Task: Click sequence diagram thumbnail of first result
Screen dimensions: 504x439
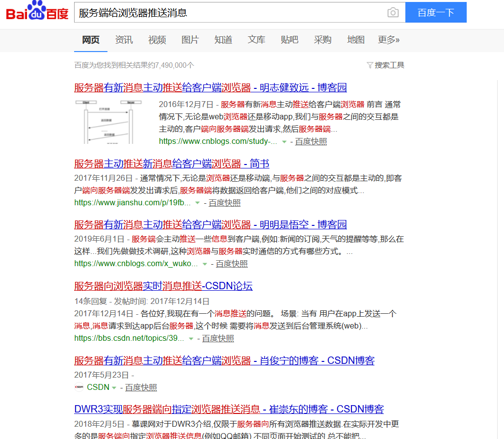Action: tap(108, 122)
